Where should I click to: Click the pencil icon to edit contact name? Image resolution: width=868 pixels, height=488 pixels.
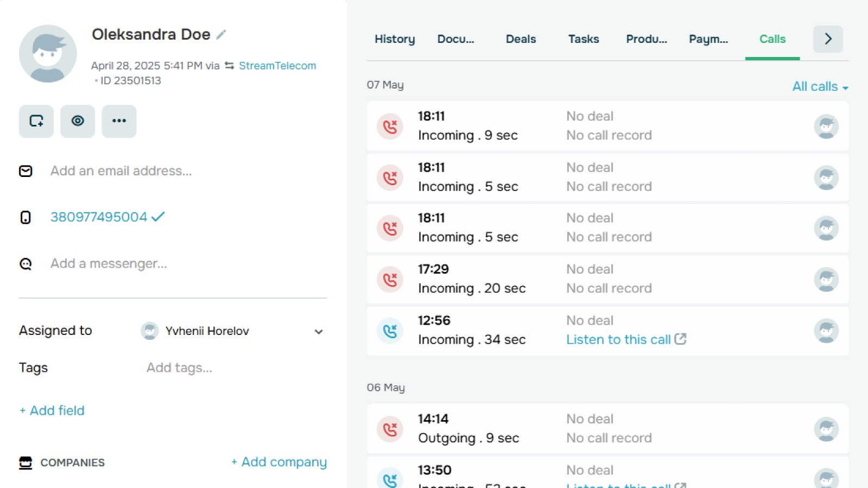tap(221, 35)
